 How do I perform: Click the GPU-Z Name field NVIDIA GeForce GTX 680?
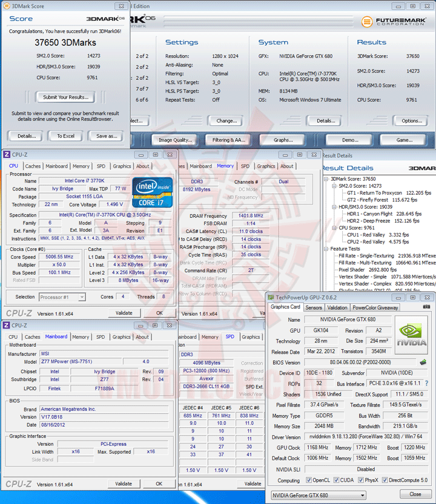(x=348, y=319)
